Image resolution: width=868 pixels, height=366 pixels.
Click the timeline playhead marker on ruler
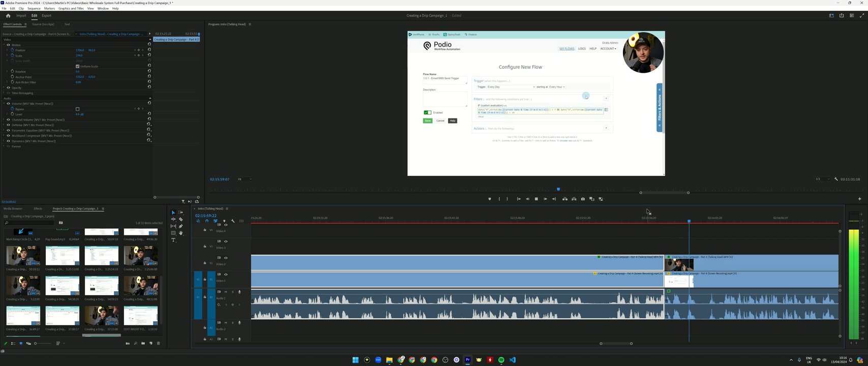[x=689, y=221]
